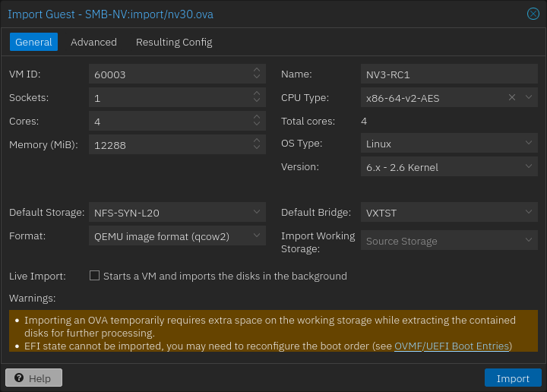This screenshot has width=547, height=392.
Task: Switch to the Advanced tab
Action: [x=93, y=42]
